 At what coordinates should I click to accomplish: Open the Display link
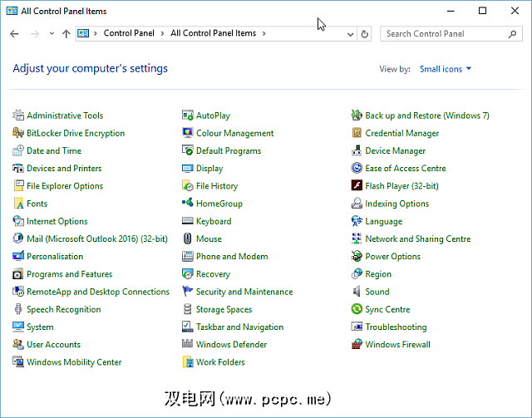[x=209, y=169]
